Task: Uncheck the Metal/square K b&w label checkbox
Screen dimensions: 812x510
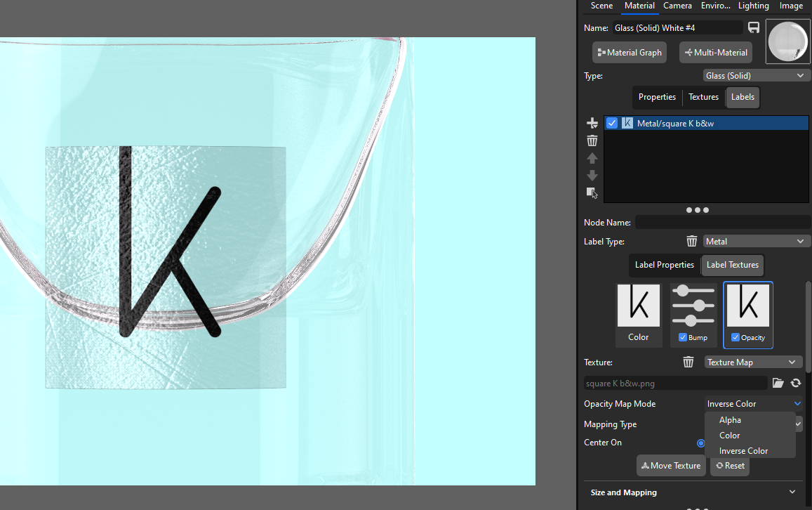Action: point(611,122)
